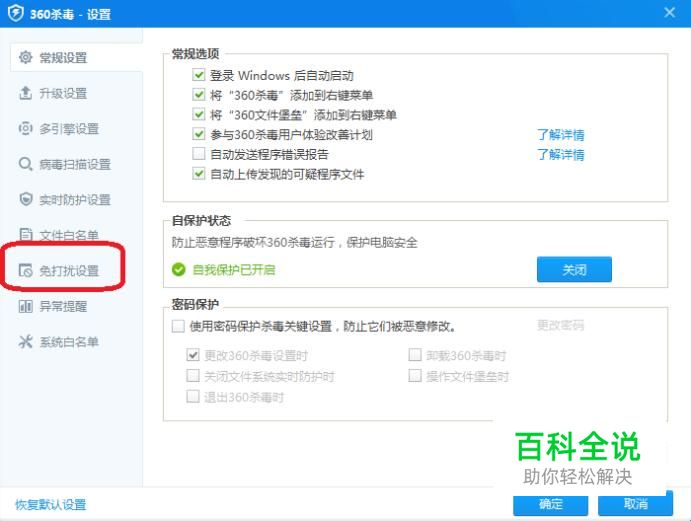The height and width of the screenshot is (521, 691).
Task: Click the 取消 button
Action: [635, 504]
